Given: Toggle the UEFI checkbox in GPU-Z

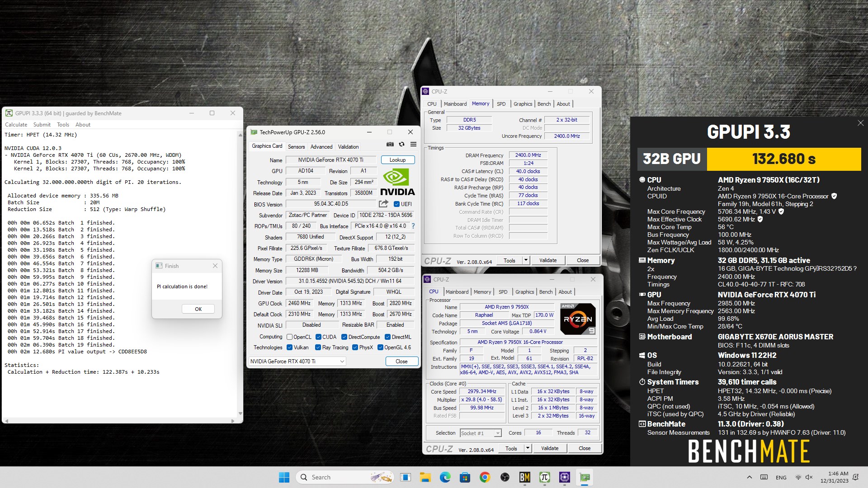Looking at the screenshot, I should click(x=396, y=204).
